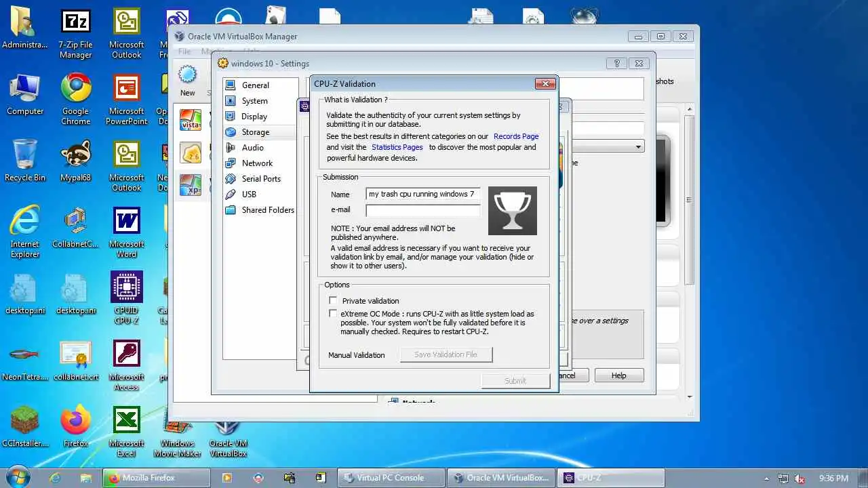Viewport: 868px width, 488px height.
Task: Switch to CPU-Z taskbar button
Action: pos(611,478)
